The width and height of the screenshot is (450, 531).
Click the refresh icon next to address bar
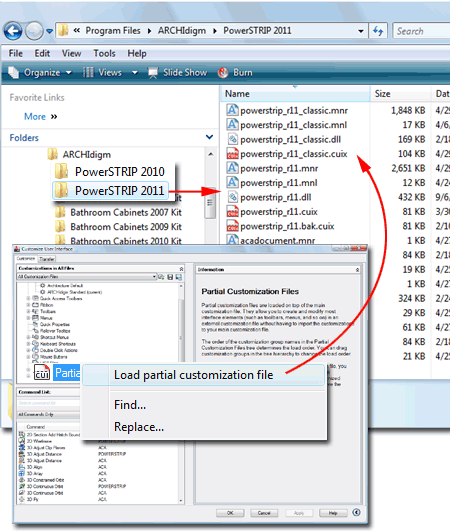tap(378, 31)
